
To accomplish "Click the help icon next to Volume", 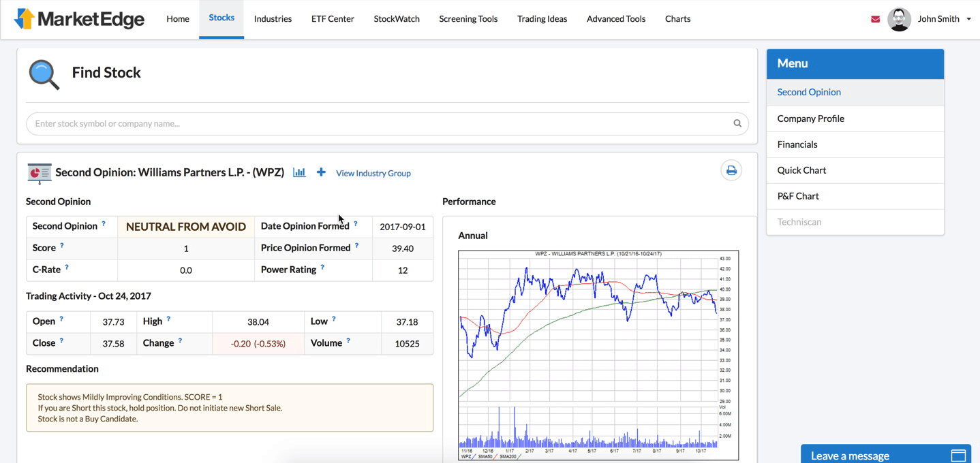I will [x=348, y=340].
